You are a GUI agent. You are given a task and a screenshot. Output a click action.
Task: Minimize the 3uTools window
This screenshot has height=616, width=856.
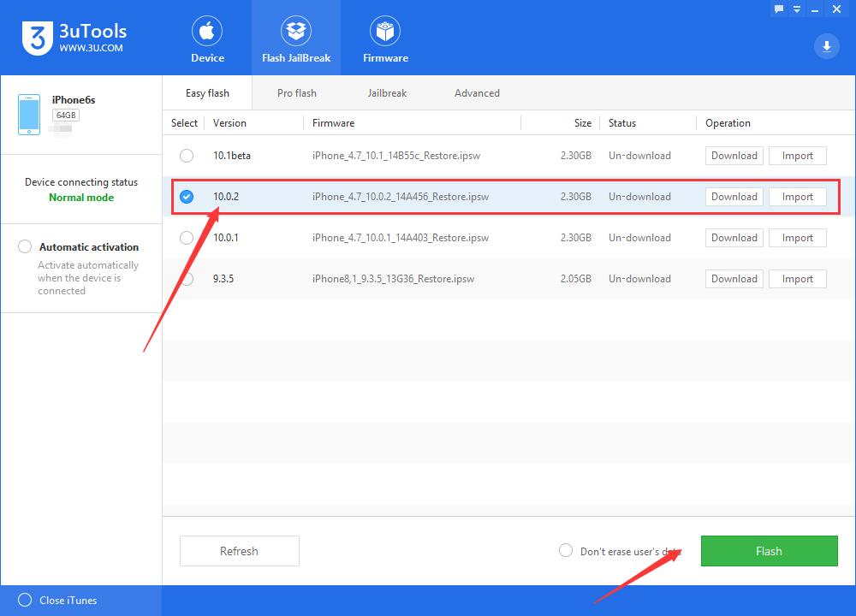tap(815, 9)
